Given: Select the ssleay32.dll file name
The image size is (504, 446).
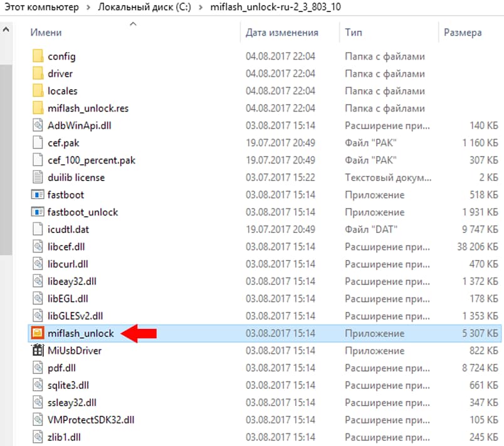Looking at the screenshot, I should pyautogui.click(x=72, y=403).
